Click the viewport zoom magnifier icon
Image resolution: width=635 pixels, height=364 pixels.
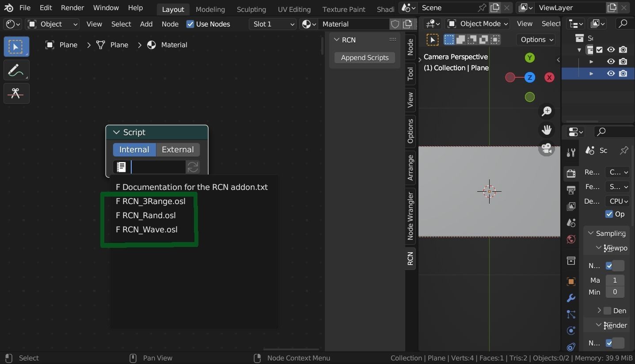[547, 111]
